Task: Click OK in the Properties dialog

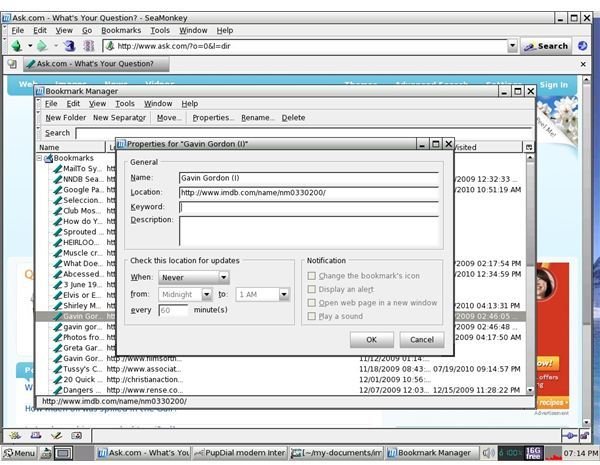Action: [x=372, y=340]
